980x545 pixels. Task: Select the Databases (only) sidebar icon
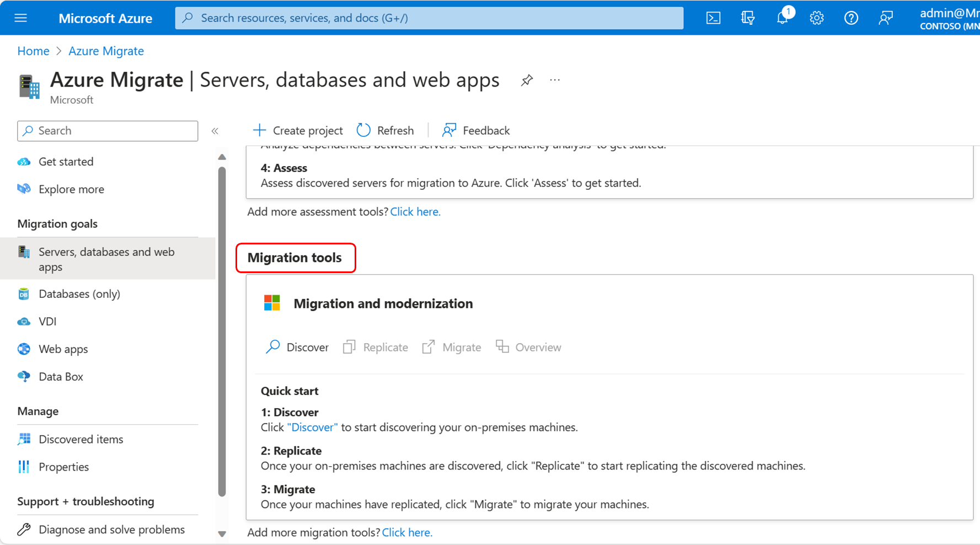tap(23, 293)
